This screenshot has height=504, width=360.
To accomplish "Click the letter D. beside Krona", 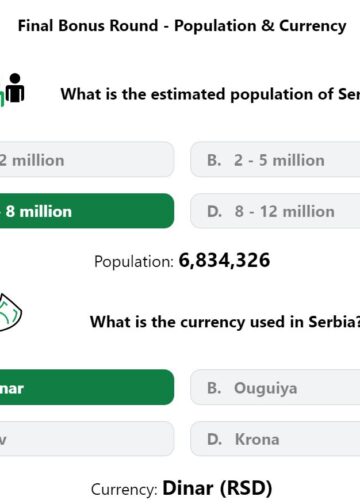I will [x=214, y=439].
